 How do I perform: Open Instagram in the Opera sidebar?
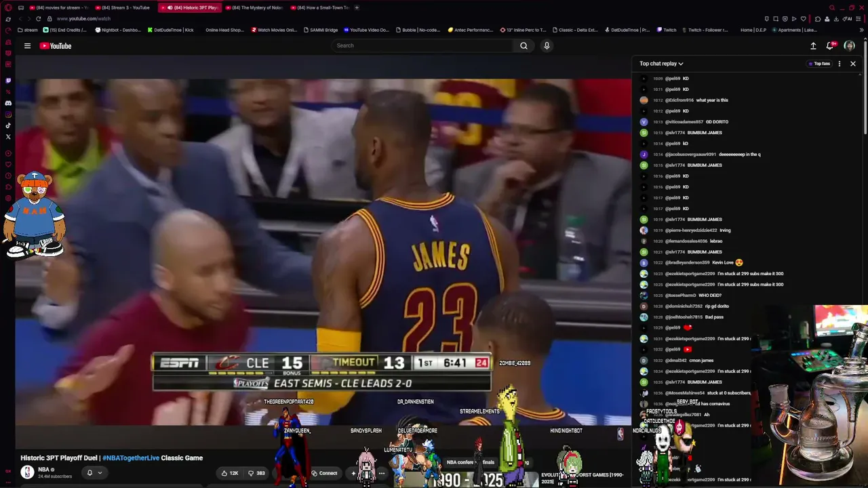tap(8, 115)
